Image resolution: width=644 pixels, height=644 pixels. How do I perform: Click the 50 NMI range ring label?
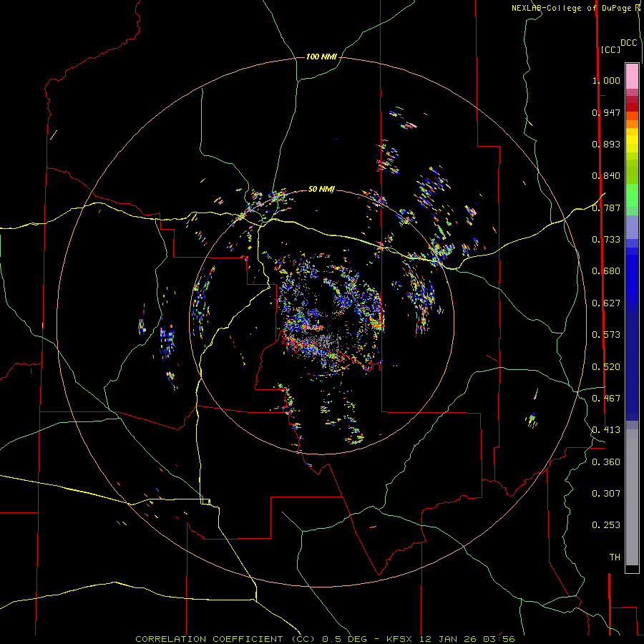tap(321, 189)
